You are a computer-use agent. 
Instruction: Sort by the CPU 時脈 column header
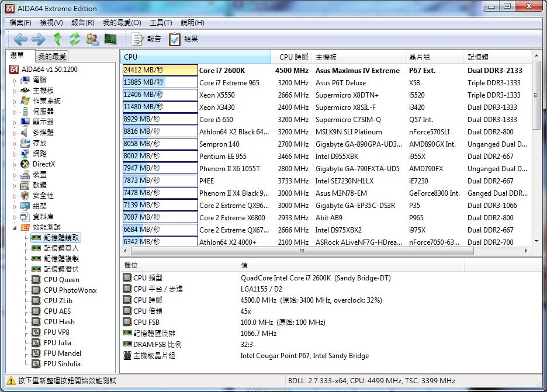click(x=292, y=57)
